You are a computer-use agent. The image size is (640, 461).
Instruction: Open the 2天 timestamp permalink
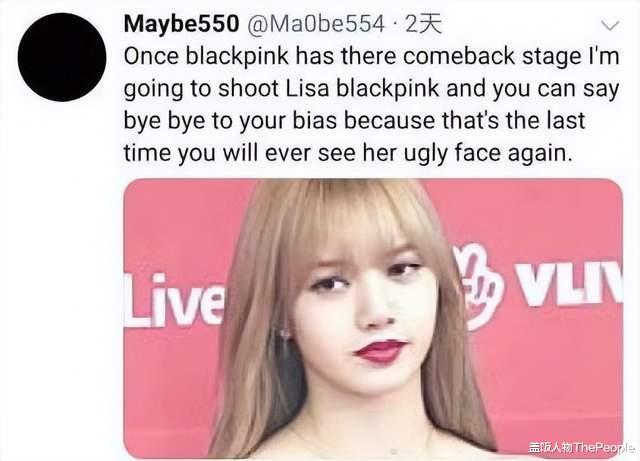tap(423, 24)
